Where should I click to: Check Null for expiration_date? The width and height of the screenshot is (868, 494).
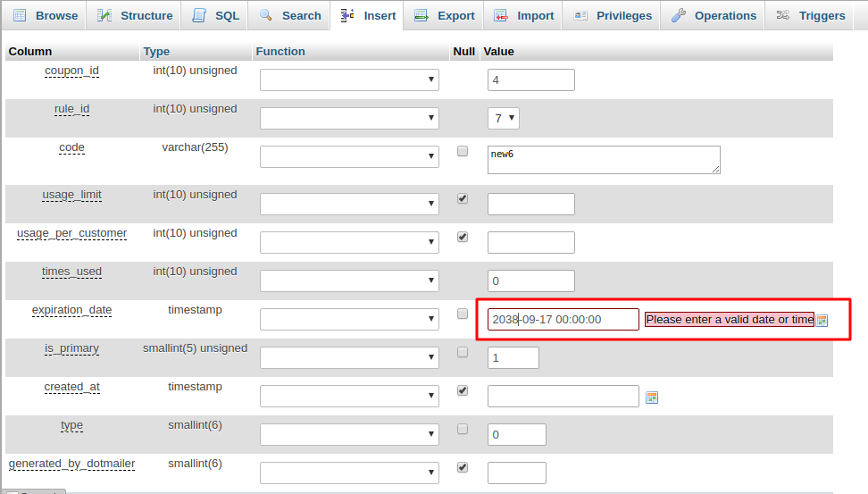[463, 314]
